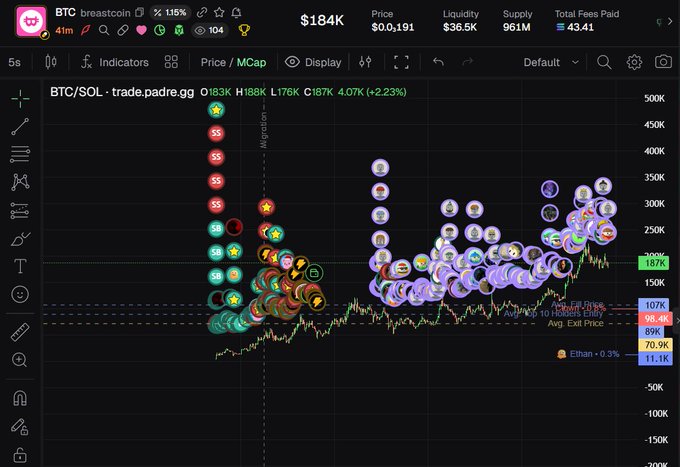Toggle stay in drawing mode pencil lock

pos(20,427)
